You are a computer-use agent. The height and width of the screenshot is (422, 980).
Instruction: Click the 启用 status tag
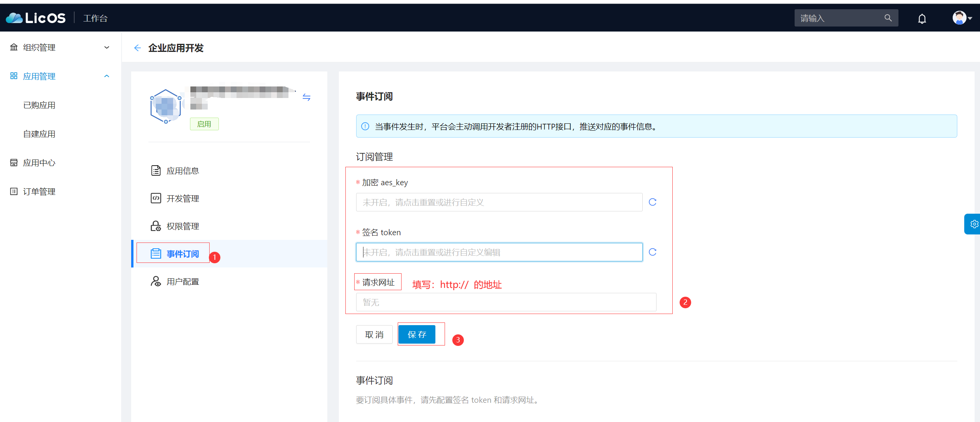[204, 124]
